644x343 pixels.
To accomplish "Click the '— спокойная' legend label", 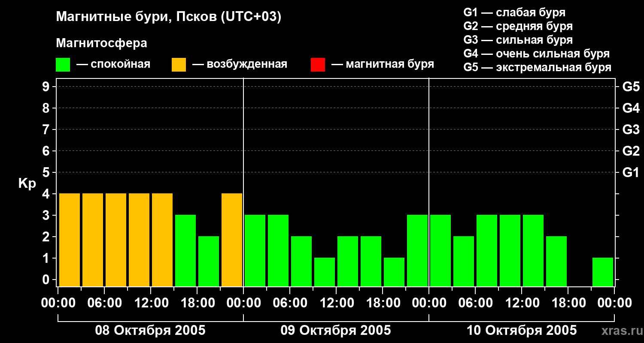I will click(x=113, y=64).
